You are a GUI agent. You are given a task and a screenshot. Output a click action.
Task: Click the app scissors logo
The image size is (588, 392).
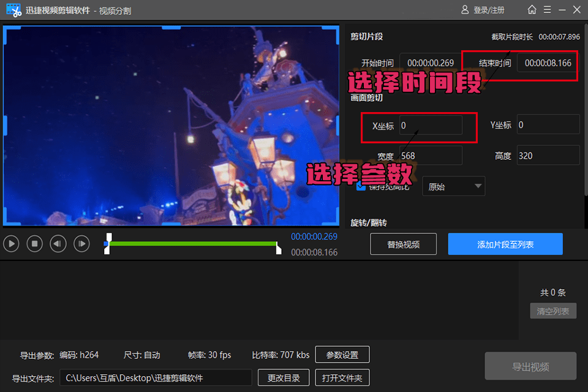tap(14, 10)
